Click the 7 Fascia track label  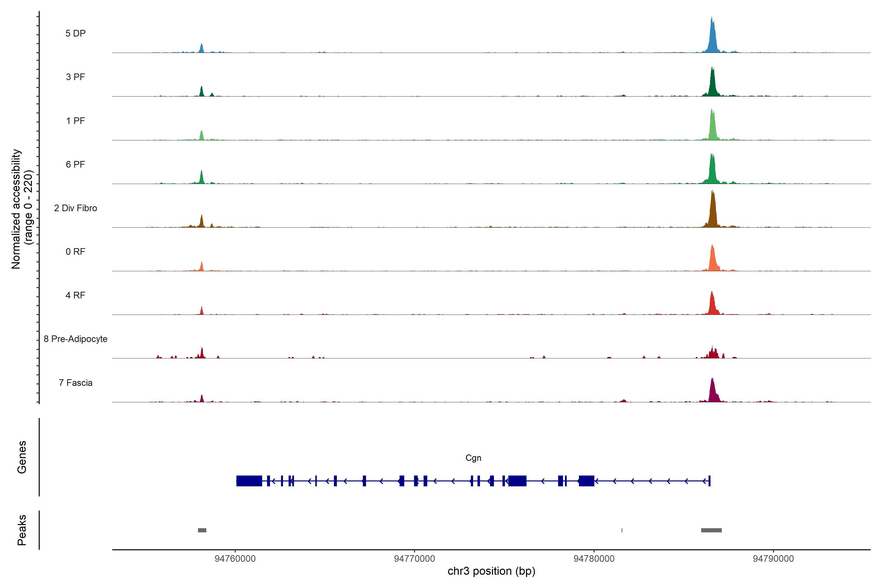(x=75, y=382)
